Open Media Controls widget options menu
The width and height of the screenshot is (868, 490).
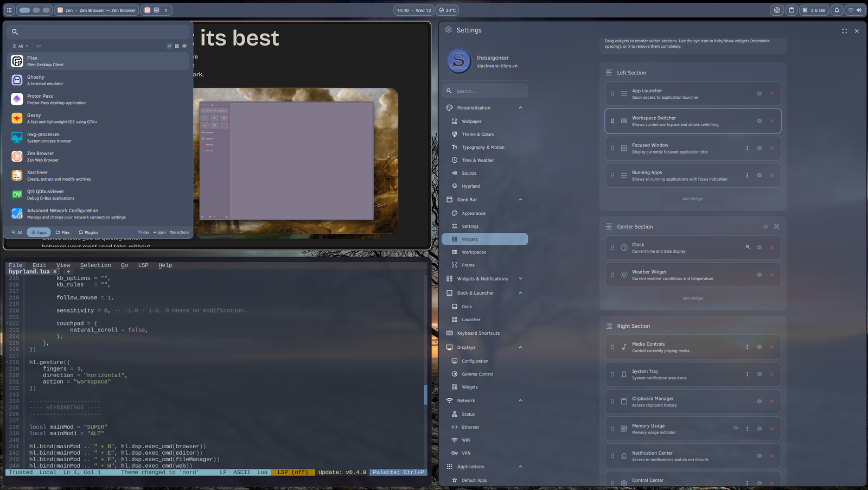tap(747, 347)
